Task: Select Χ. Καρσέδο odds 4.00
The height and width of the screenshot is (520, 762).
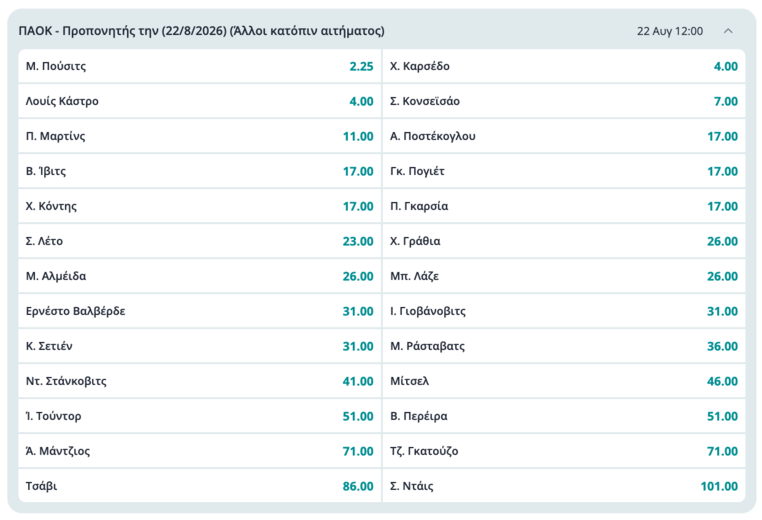Action: 564,66
